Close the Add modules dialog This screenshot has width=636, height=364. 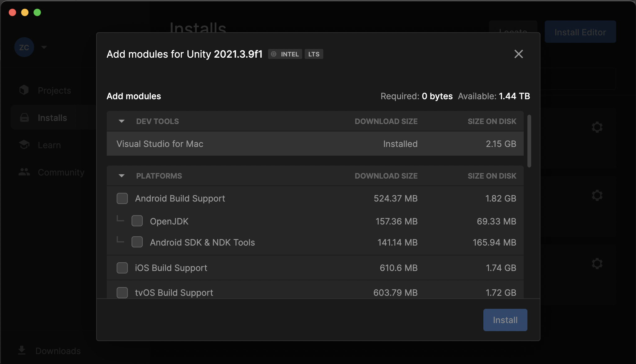(x=518, y=54)
